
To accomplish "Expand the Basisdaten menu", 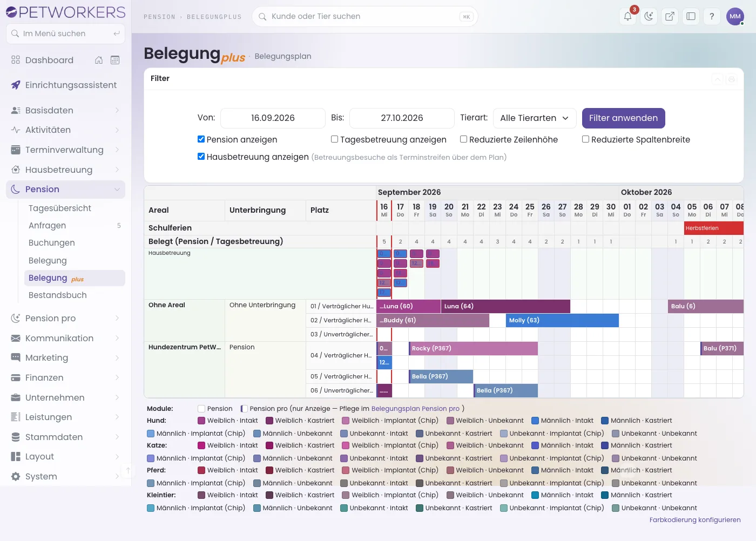I will 65,110.
